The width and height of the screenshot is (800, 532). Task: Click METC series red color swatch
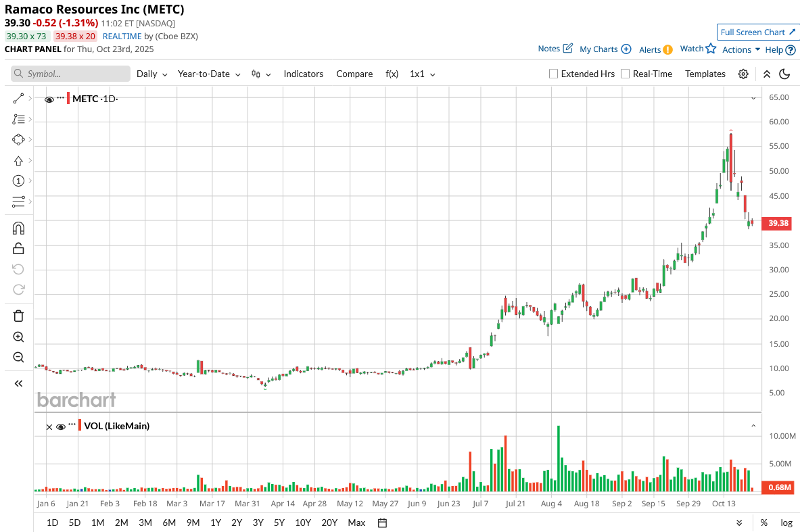tap(68, 99)
